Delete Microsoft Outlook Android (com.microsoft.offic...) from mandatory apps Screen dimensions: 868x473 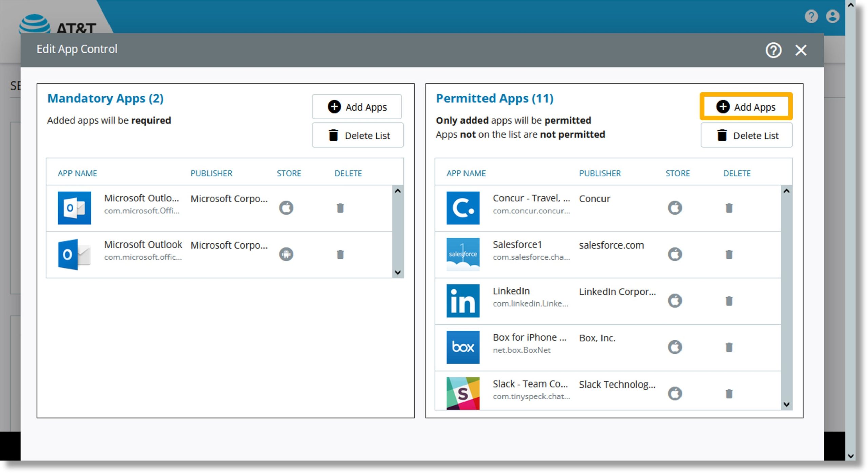340,254
